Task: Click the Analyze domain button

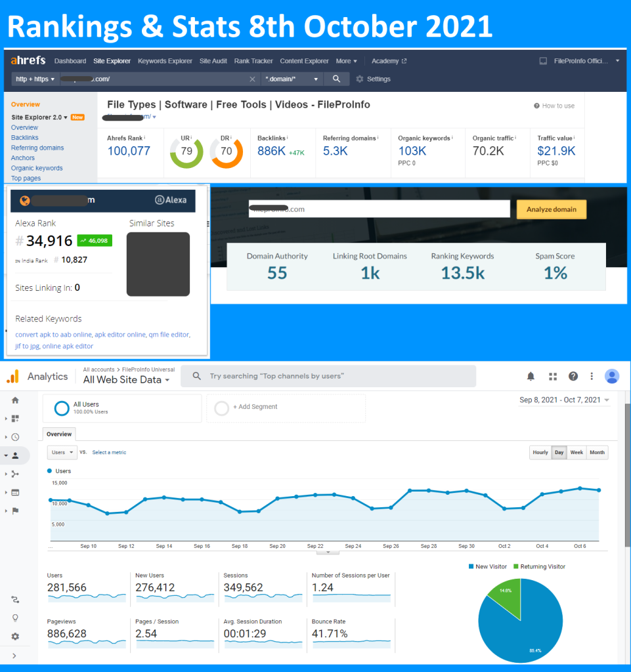Action: coord(552,209)
